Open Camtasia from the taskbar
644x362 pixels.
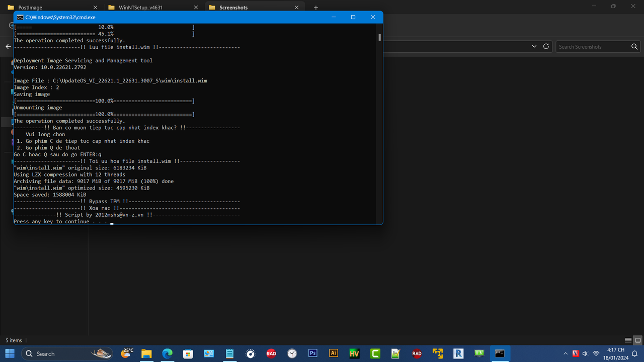375,353
